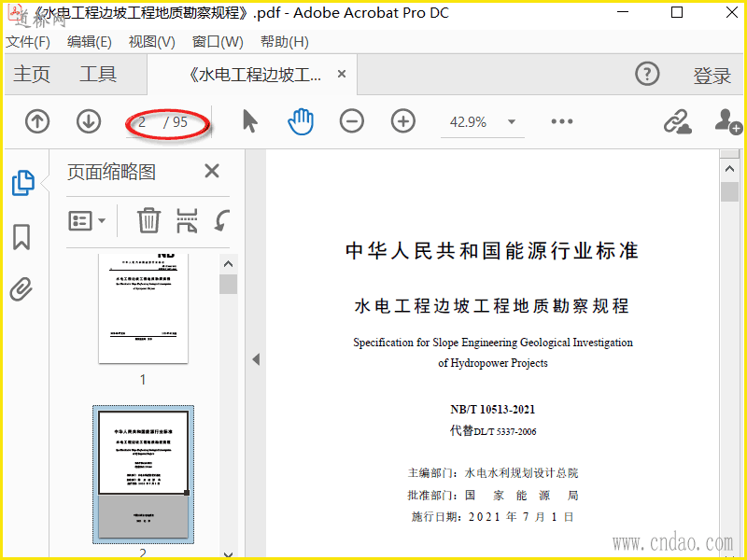Image resolution: width=747 pixels, height=560 pixels.
Task: Switch to the 工具 tab
Action: point(98,75)
